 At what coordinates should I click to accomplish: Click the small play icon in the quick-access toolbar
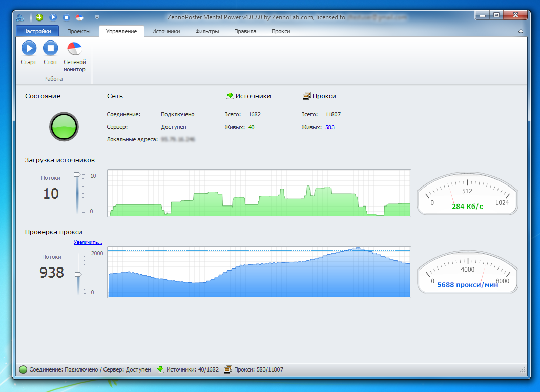tap(53, 17)
